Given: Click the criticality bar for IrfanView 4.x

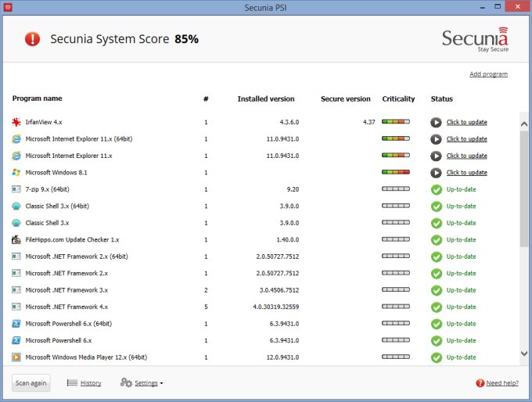Looking at the screenshot, I should 396,122.
